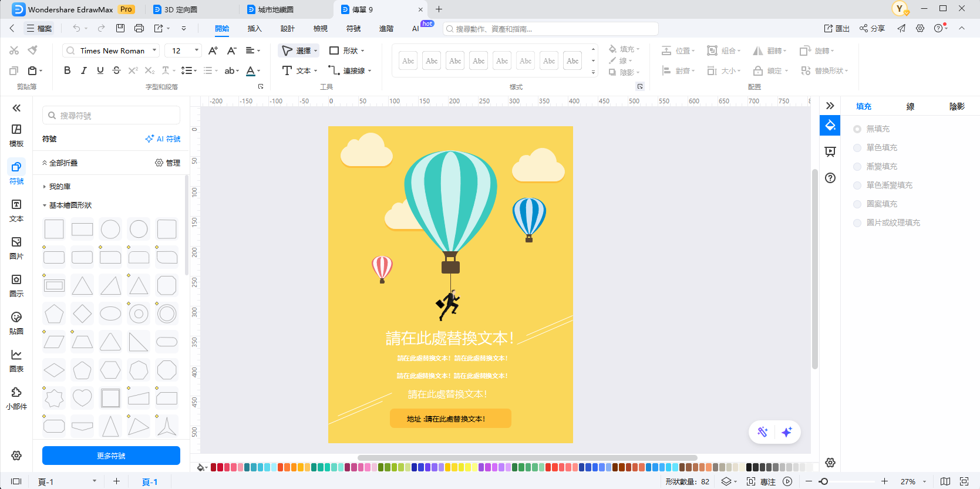
Task: Switch to the 插入 ribbon tab
Action: [x=254, y=28]
